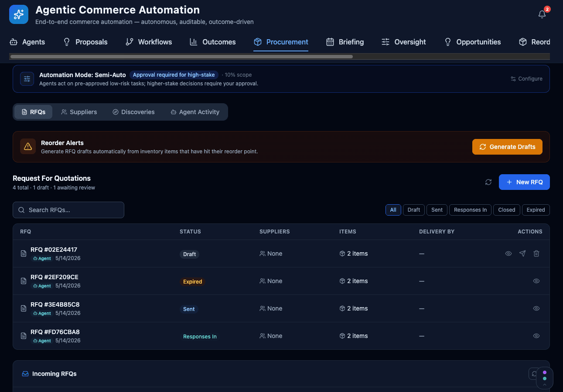This screenshot has height=392, width=563.
Task: Click the RFQ column header
Action: 26,232
